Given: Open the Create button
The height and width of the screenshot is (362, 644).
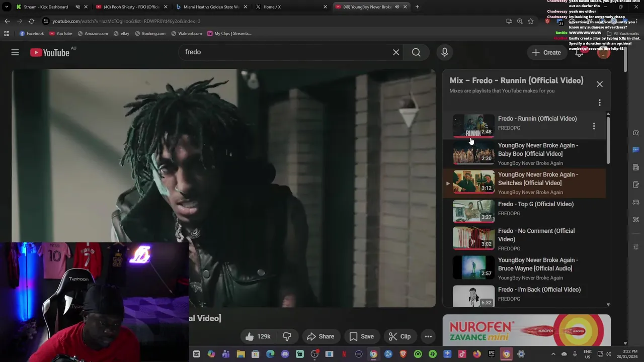Looking at the screenshot, I should coord(546,52).
